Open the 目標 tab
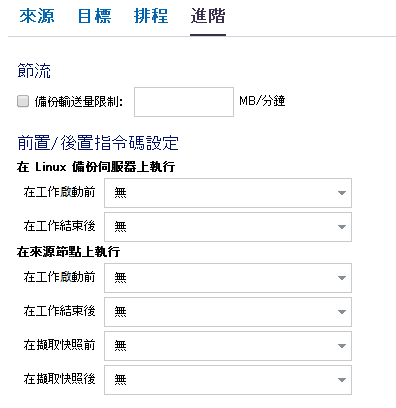The height and width of the screenshot is (408, 396). click(x=94, y=16)
